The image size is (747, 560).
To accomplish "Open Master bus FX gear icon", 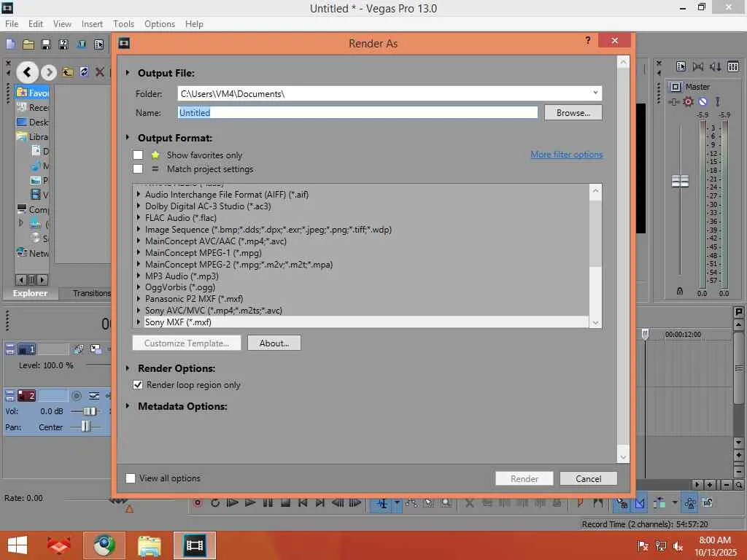I will [688, 101].
